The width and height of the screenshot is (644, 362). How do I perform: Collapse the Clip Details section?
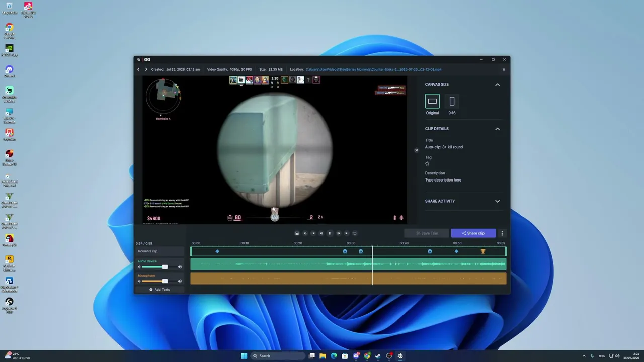click(497, 129)
